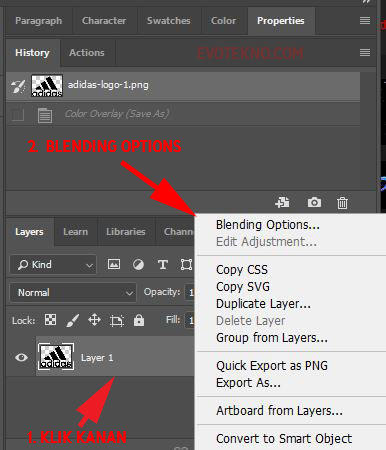Lock image pixels brush icon
Screen dimensions: 386x450
click(72, 321)
